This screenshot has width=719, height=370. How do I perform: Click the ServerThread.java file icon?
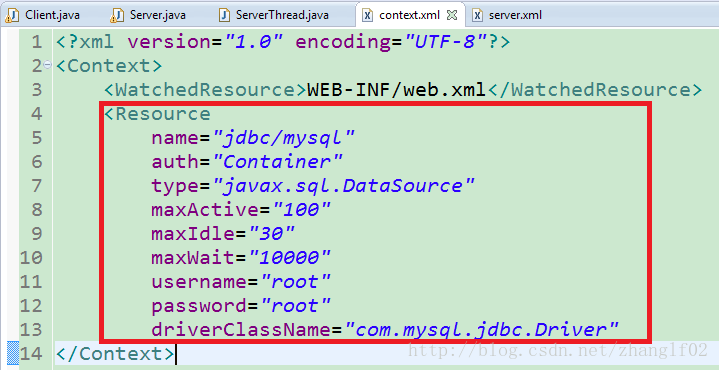224,15
